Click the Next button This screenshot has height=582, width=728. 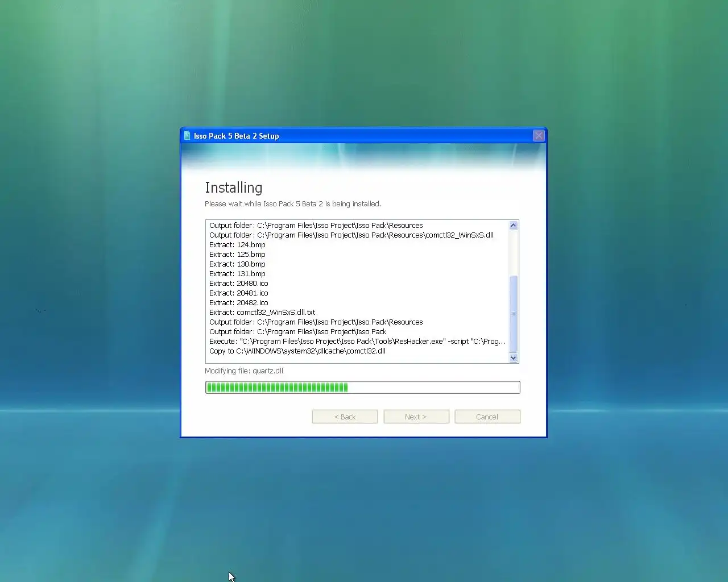(x=416, y=417)
